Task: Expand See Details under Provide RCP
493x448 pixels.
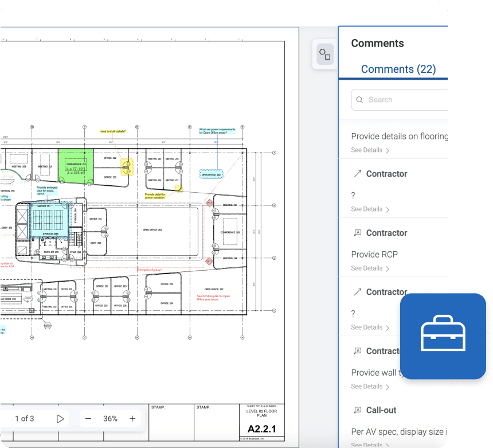Action: 370,268
